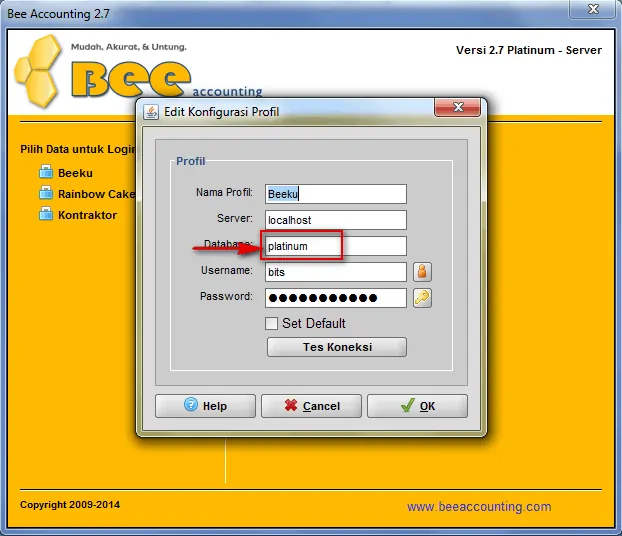Open Help in the profile dialog
622x536 pixels.
click(x=205, y=406)
